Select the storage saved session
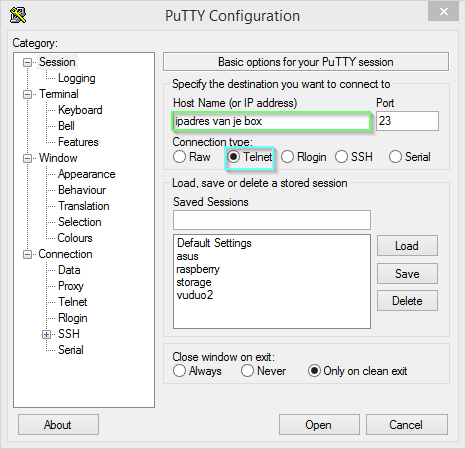466x449 pixels. 194,282
